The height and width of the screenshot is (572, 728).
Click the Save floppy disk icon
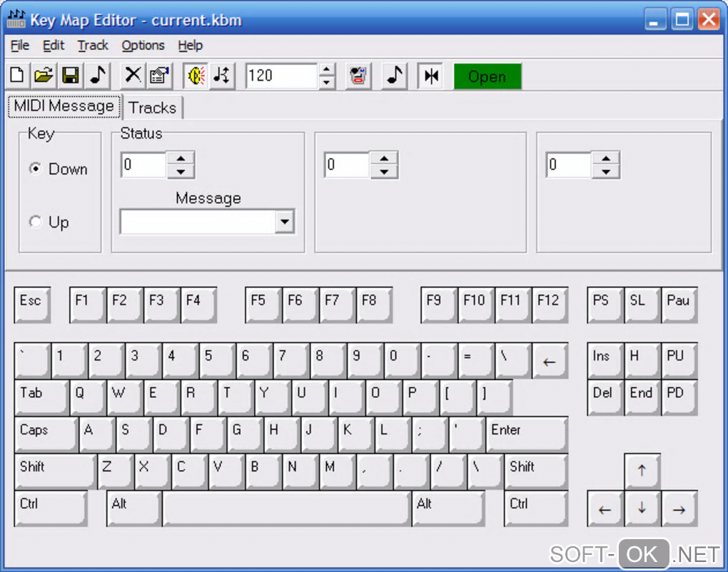point(70,75)
